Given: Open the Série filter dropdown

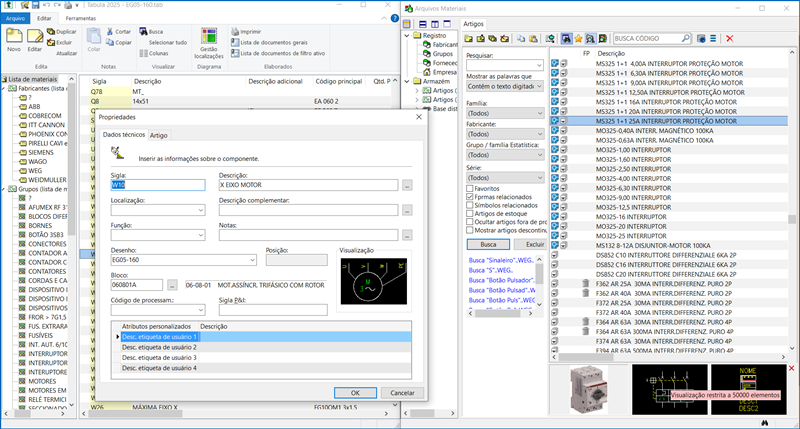Looking at the screenshot, I should [540, 178].
